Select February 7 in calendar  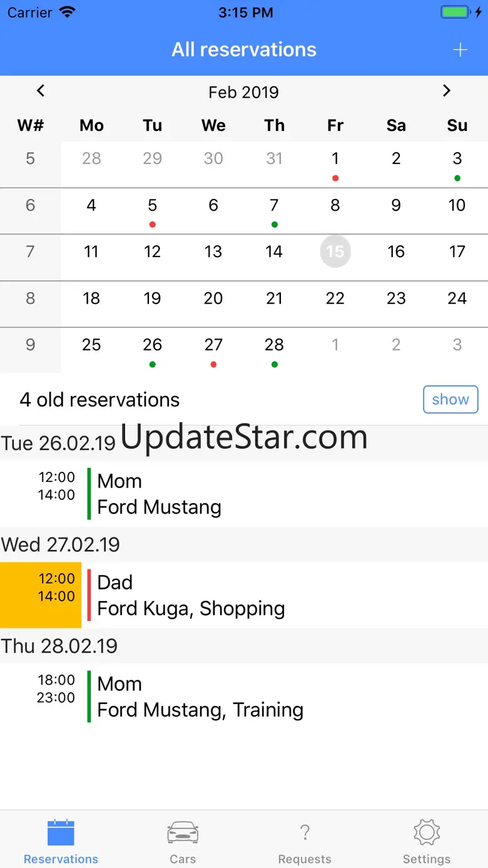pyautogui.click(x=274, y=206)
